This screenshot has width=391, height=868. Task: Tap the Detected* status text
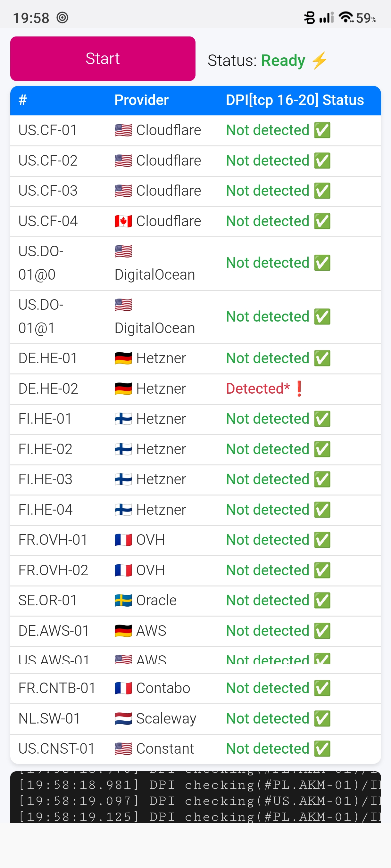click(258, 389)
